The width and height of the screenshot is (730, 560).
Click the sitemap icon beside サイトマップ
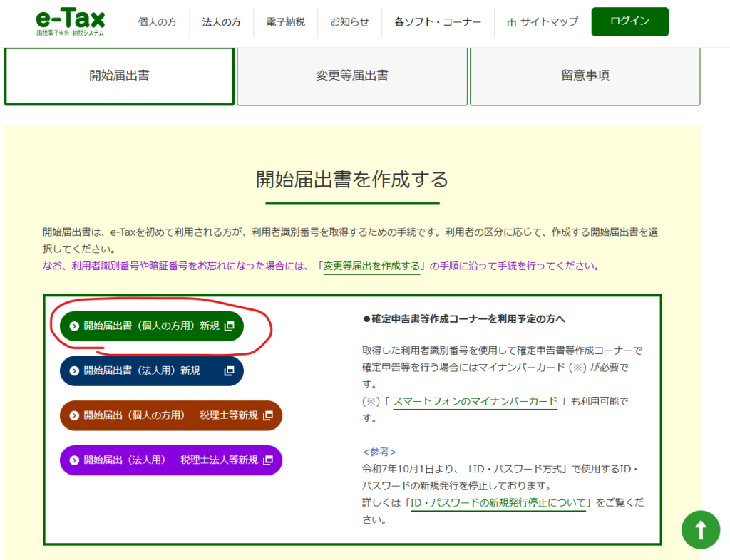click(x=511, y=22)
